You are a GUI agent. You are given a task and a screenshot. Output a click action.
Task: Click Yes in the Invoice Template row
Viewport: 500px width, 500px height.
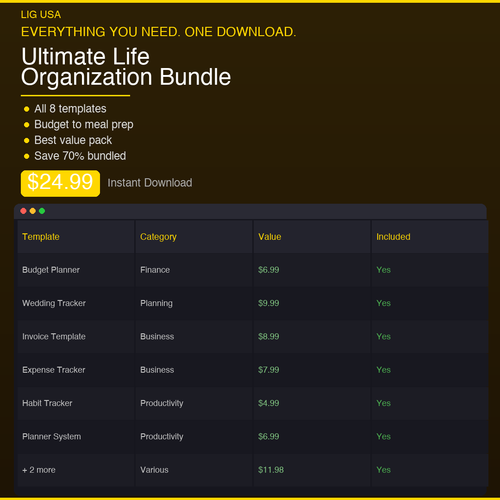[x=383, y=337]
